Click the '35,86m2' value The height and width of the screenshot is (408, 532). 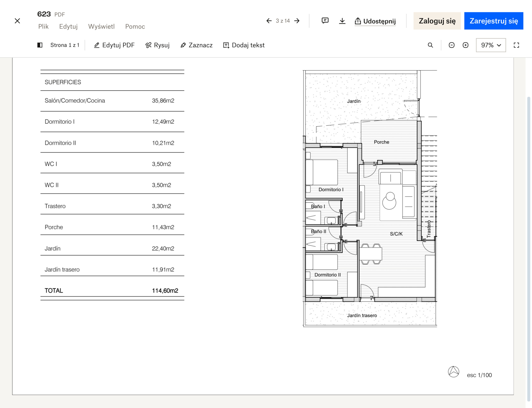coord(163,101)
